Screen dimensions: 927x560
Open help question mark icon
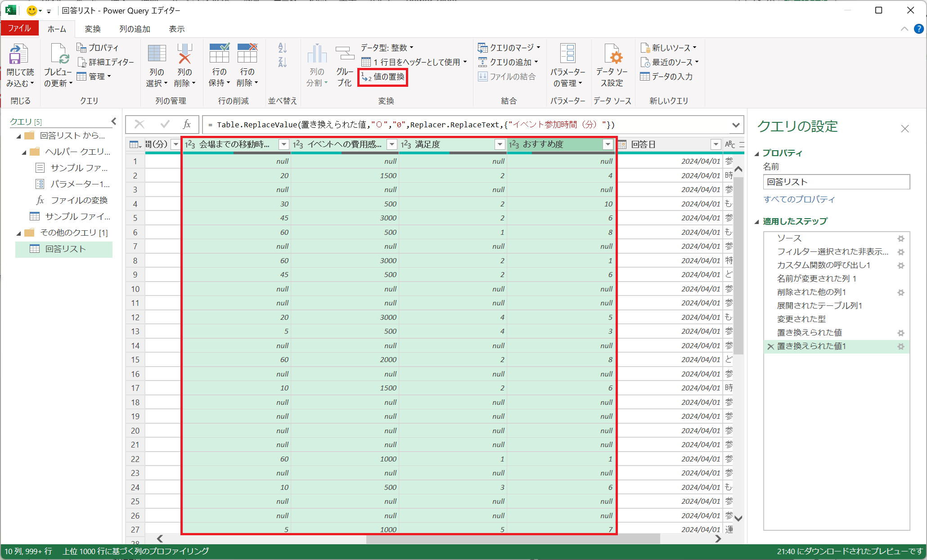pos(919,29)
